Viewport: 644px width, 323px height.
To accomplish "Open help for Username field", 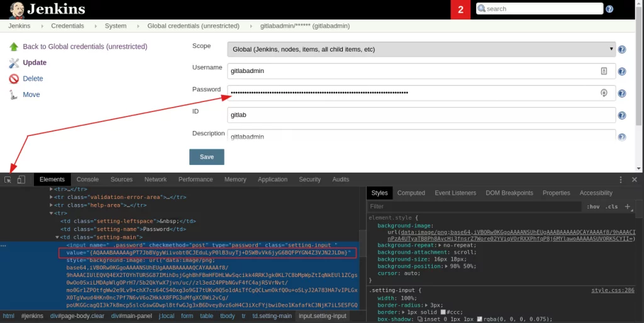I will click(x=622, y=72).
